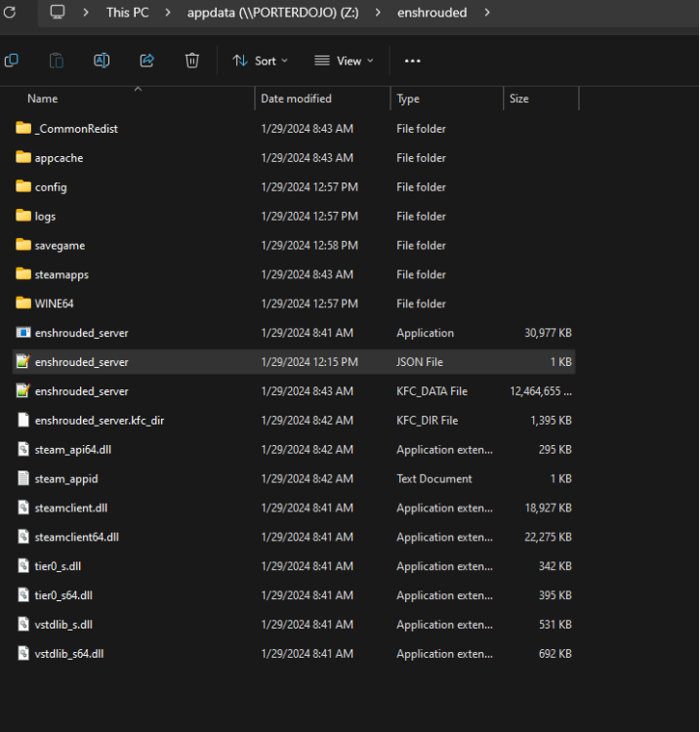Click the 22,275 KB size value
Viewport: 700px width, 732px height.
click(548, 537)
